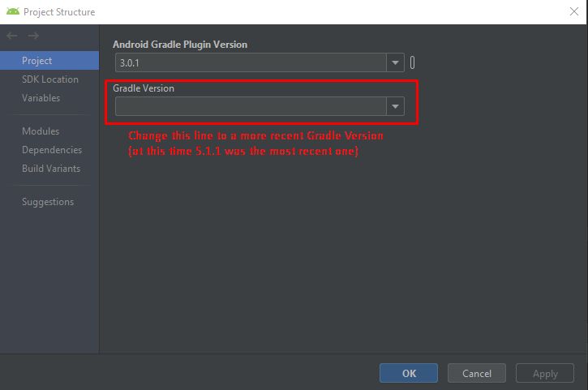Click the Android icon in title bar
Viewport: 588px width, 390px height.
click(x=13, y=11)
